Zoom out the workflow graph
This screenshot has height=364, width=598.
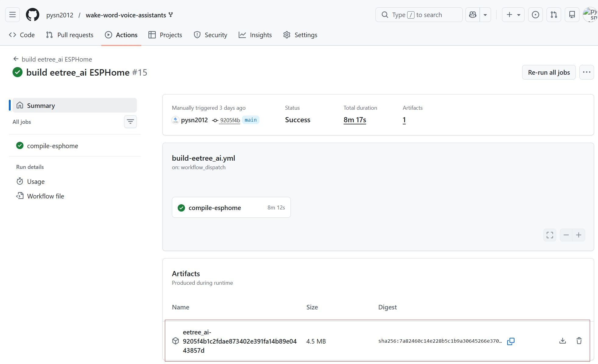pyautogui.click(x=566, y=235)
